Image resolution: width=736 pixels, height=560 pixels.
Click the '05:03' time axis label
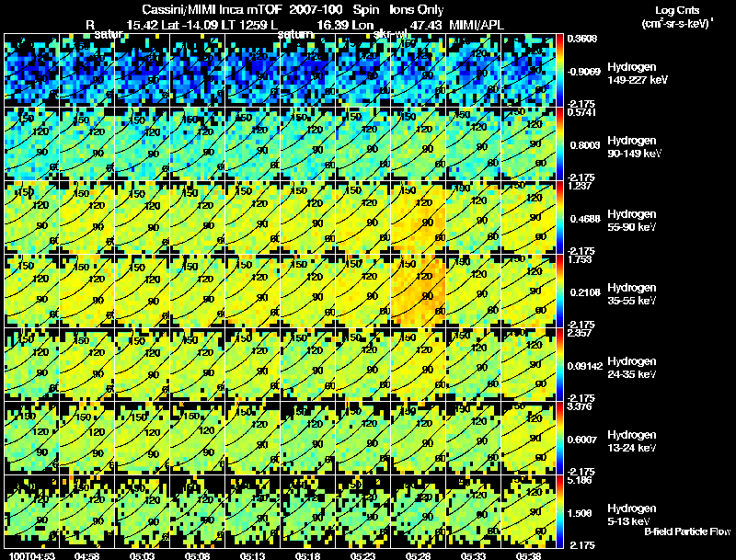pos(143,555)
